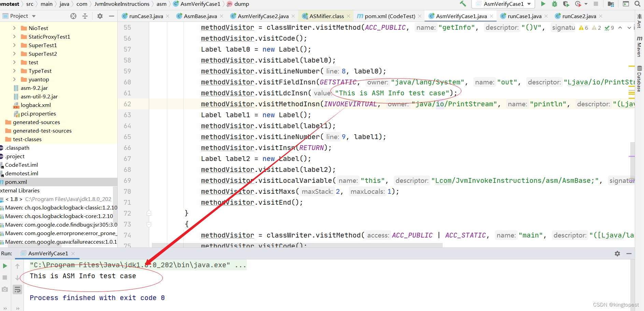644x311 pixels.
Task: Start the Debug session with the bug icon
Action: (x=554, y=4)
